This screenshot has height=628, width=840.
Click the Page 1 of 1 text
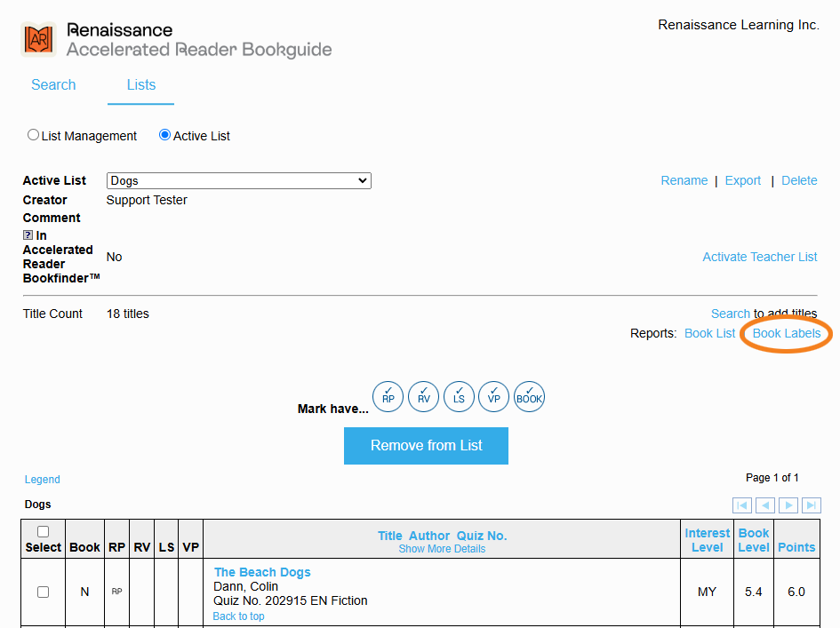pos(772,478)
